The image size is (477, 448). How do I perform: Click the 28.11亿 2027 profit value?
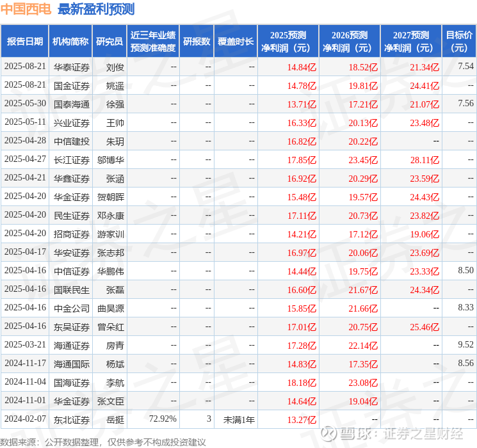[x=424, y=160]
